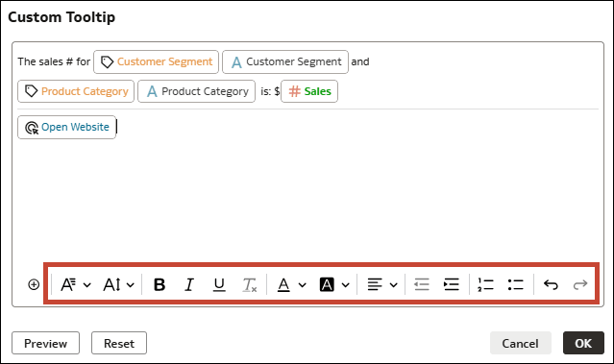Click the Open Website action chip

(66, 127)
